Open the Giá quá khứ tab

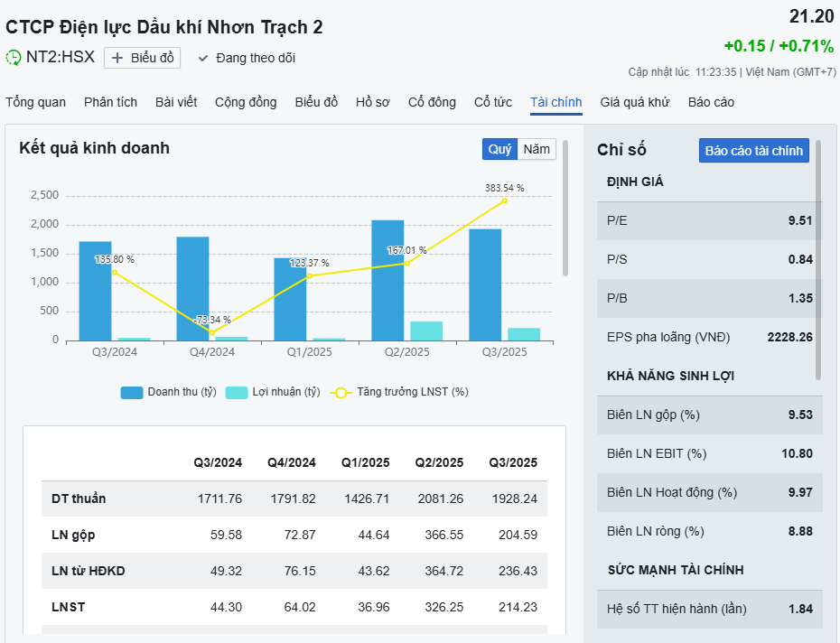(635, 102)
